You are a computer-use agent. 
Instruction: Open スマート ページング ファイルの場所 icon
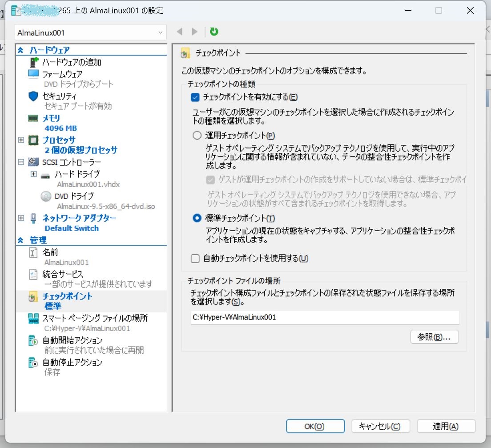click(33, 318)
